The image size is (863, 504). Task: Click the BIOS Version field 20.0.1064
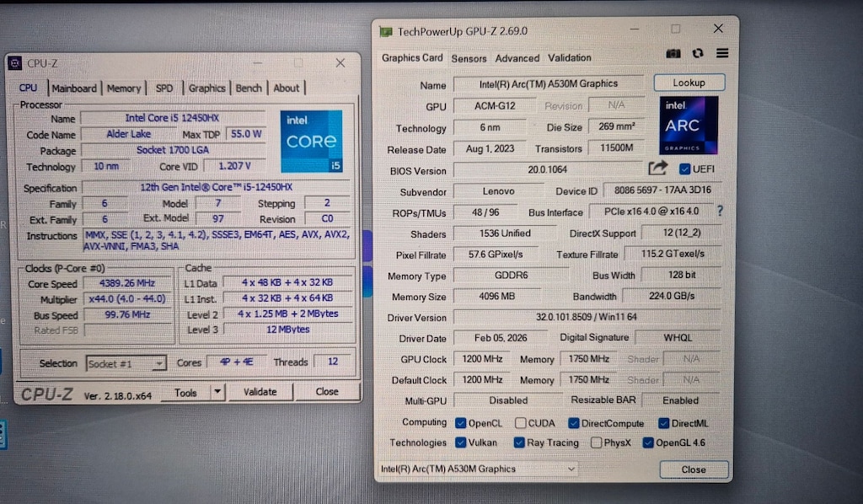coord(548,169)
